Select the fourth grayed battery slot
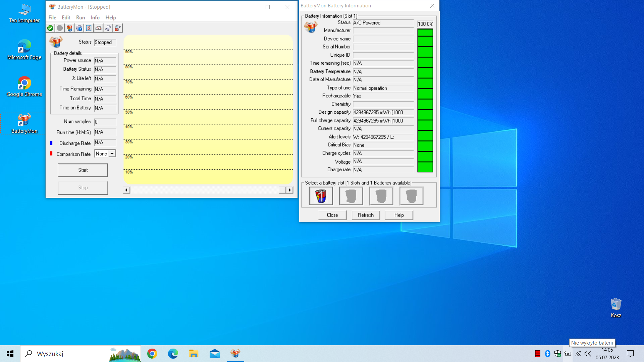The width and height of the screenshot is (644, 362). 411,196
